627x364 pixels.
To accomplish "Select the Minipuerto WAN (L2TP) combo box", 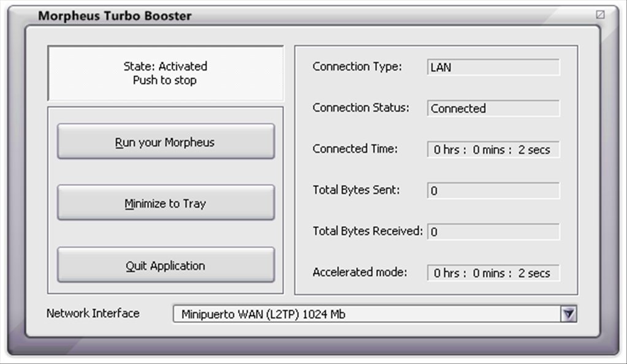I will point(374,314).
